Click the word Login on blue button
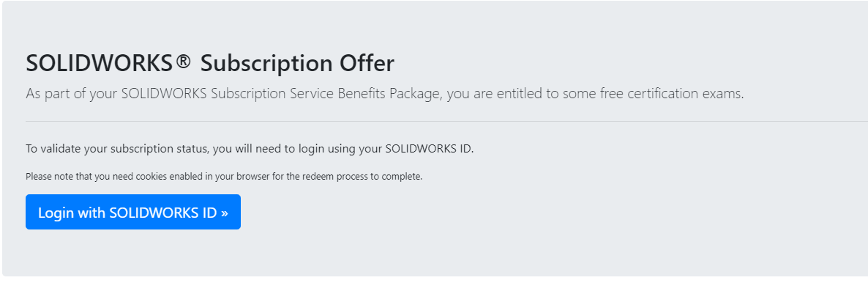The height and width of the screenshot is (283, 868). pyautogui.click(x=56, y=213)
